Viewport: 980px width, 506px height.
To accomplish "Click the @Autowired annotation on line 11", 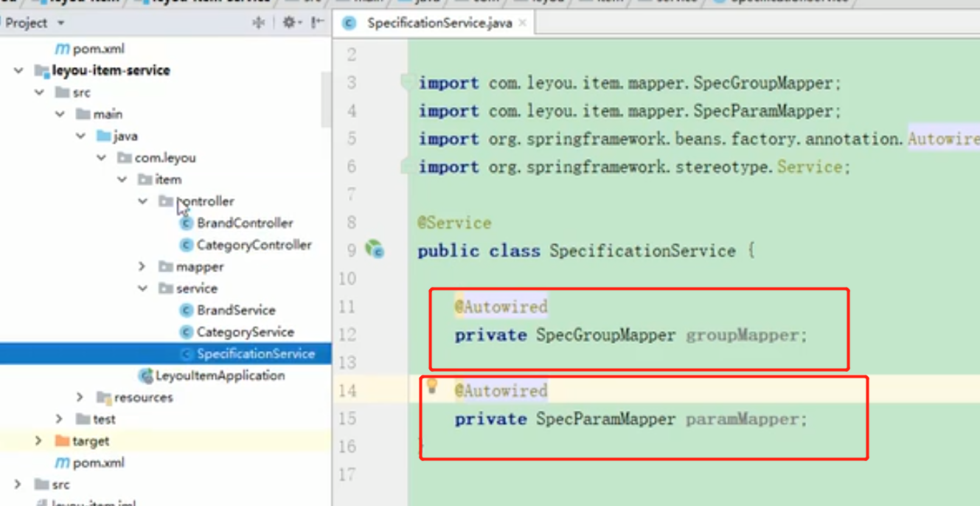I will tap(501, 307).
